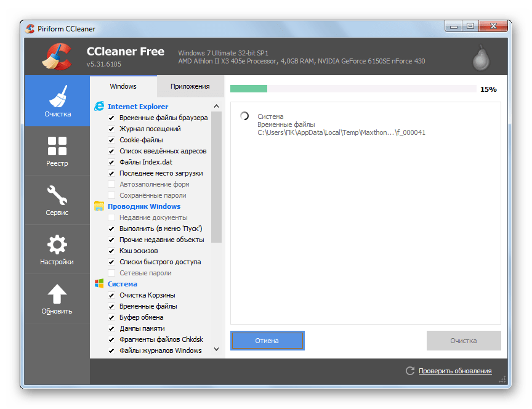532x409 pixels.
Task: Open the Сервис wrench tools section
Action: [x=57, y=200]
